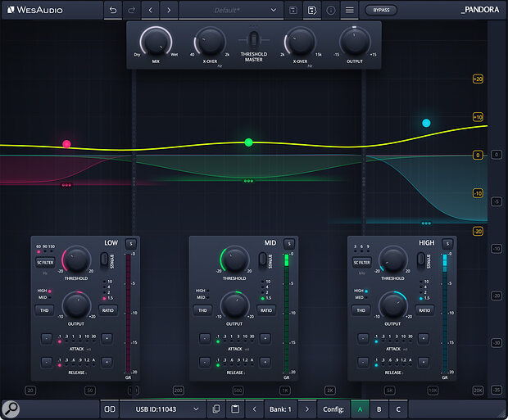Screen dimensions: 508x420
Task: Click the THRESHOLD MASTER slider
Action: (x=254, y=40)
